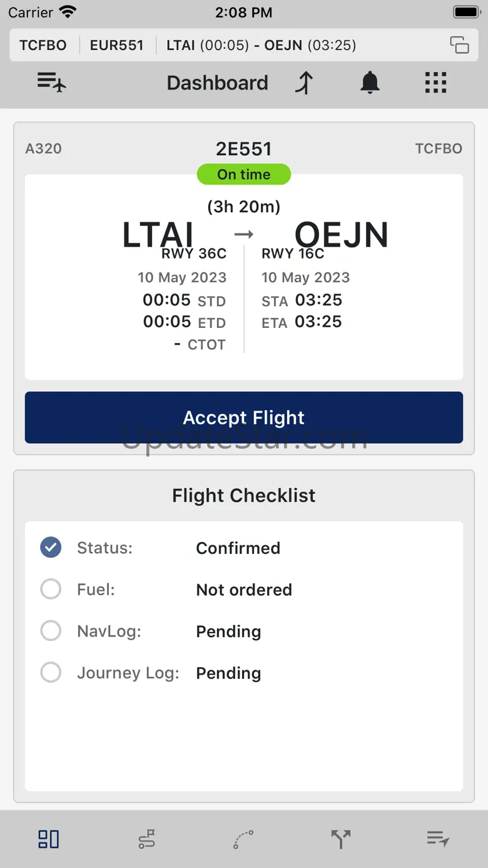Viewport: 488px width, 868px height.
Task: Check the Fuel checklist circle
Action: [x=51, y=590]
